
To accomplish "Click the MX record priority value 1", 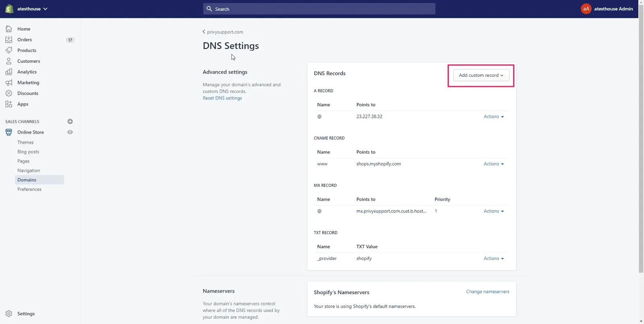I will point(436,211).
